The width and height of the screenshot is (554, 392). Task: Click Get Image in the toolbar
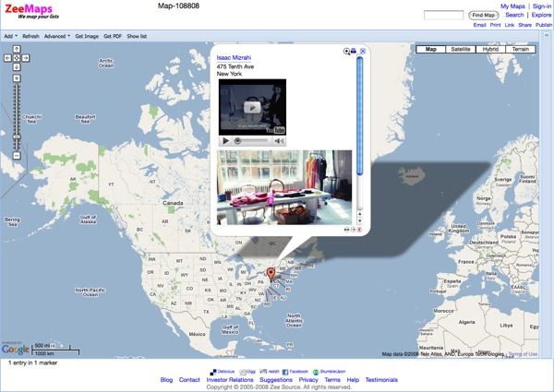click(x=87, y=36)
